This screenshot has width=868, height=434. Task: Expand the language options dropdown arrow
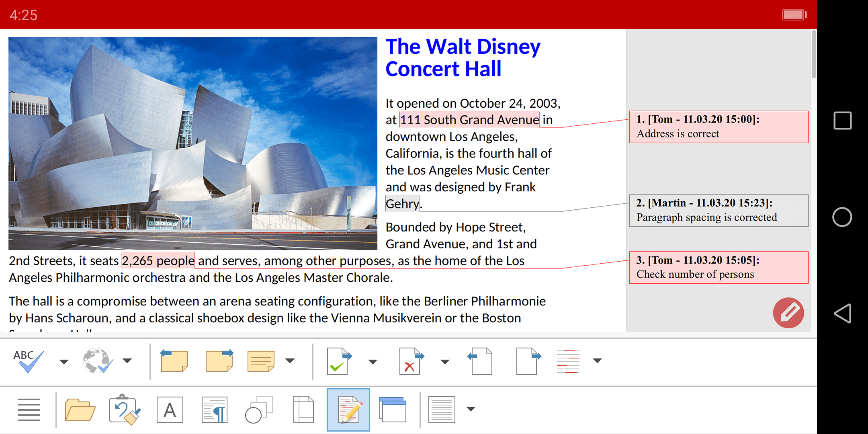(127, 361)
